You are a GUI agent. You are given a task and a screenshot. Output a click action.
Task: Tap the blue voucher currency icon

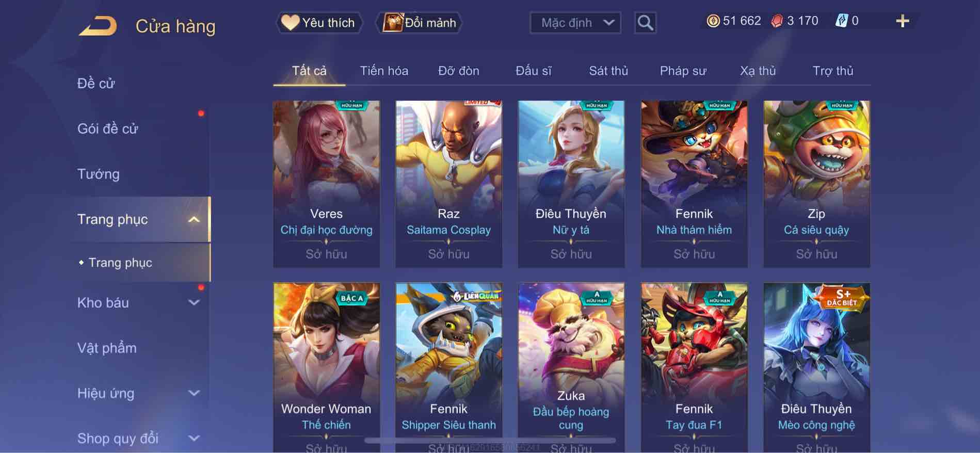tap(841, 21)
